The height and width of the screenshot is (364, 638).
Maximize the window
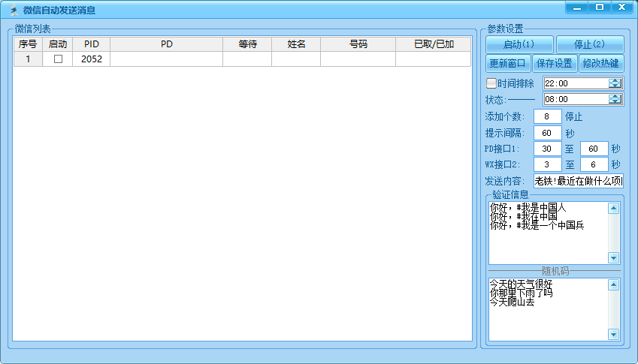600,8
